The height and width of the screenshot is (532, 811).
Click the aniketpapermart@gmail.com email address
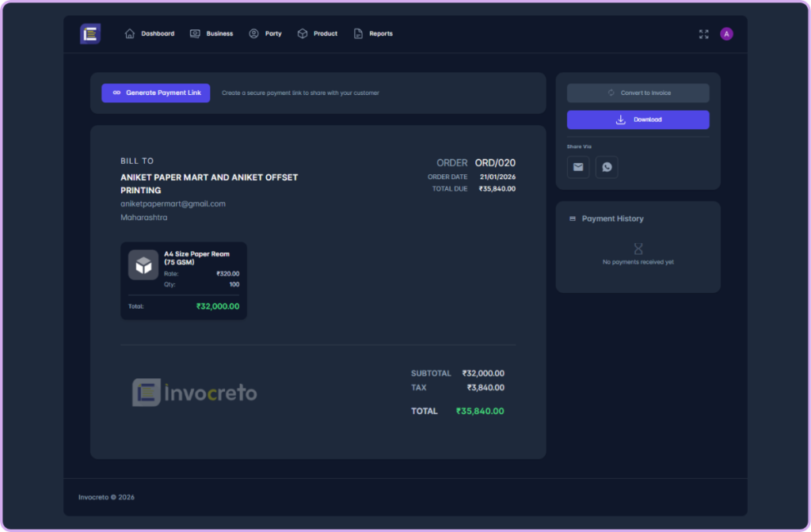(x=173, y=203)
